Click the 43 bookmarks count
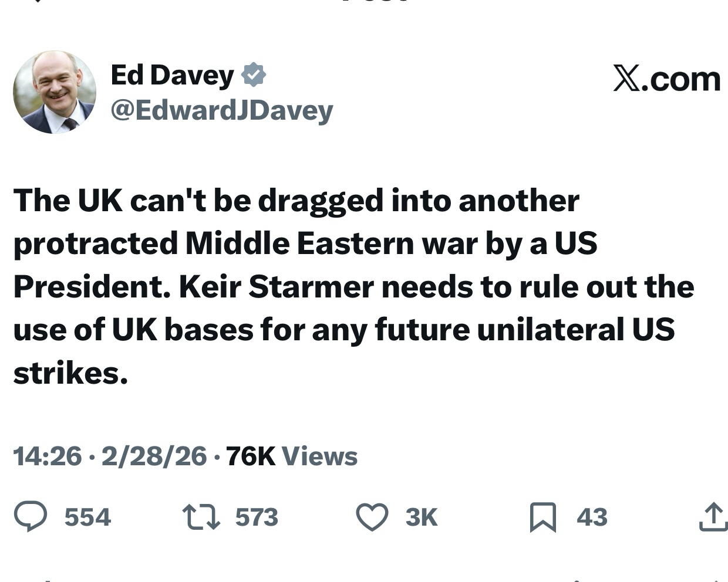Screen dimensions: 728x582 click(x=592, y=517)
